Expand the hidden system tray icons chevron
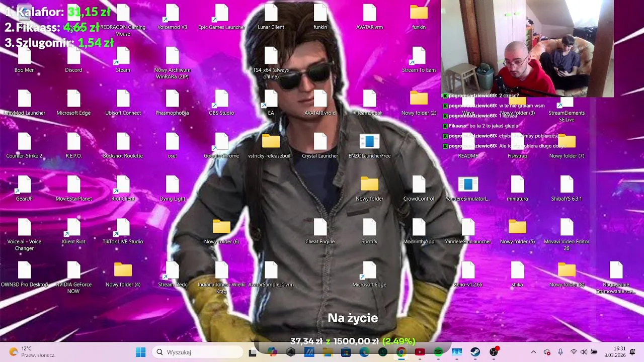The width and height of the screenshot is (644, 362). pos(533,352)
